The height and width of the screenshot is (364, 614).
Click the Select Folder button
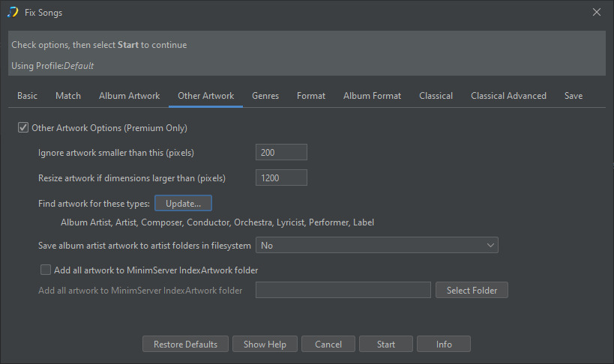tap(472, 290)
